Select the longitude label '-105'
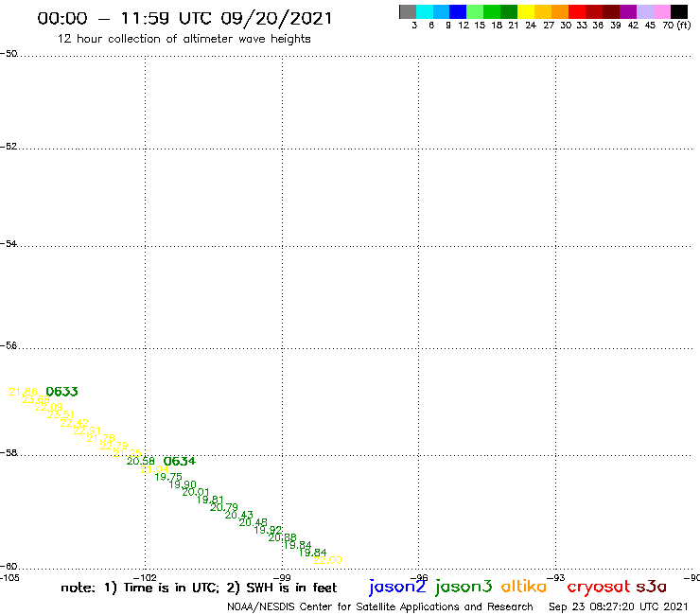 (x=9, y=578)
